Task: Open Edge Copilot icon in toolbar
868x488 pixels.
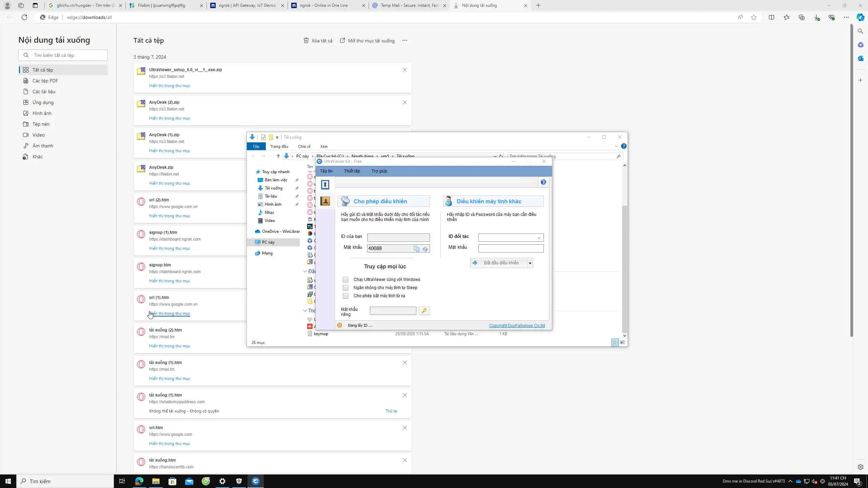Action: (860, 17)
